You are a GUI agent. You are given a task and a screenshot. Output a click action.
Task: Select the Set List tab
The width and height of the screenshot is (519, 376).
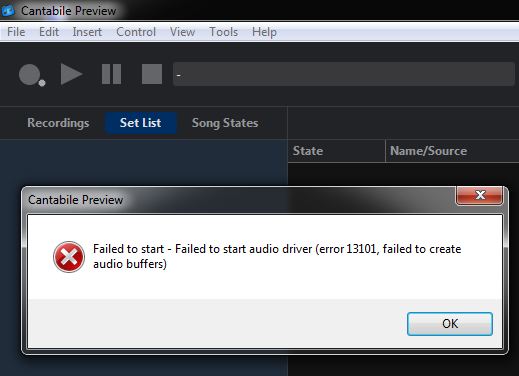tap(141, 123)
